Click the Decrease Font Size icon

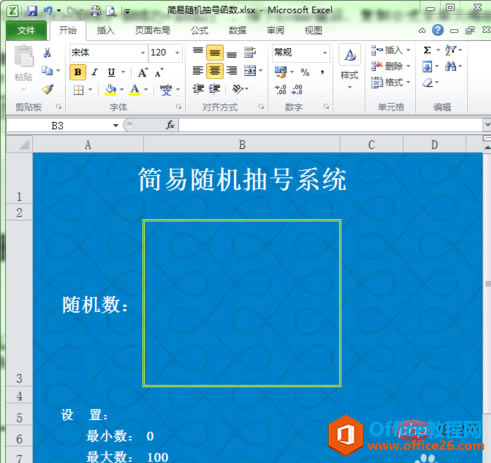159,72
